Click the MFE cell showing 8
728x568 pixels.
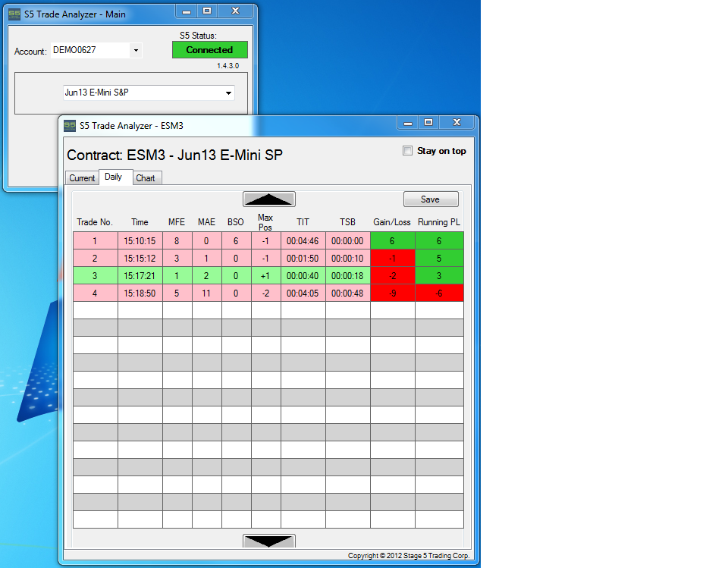tap(177, 241)
